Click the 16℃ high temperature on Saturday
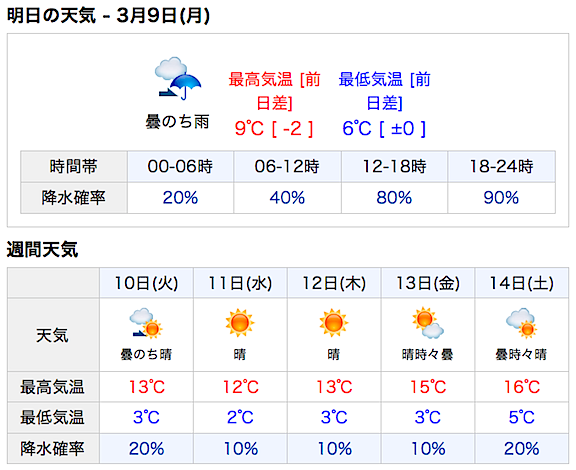 click(522, 387)
